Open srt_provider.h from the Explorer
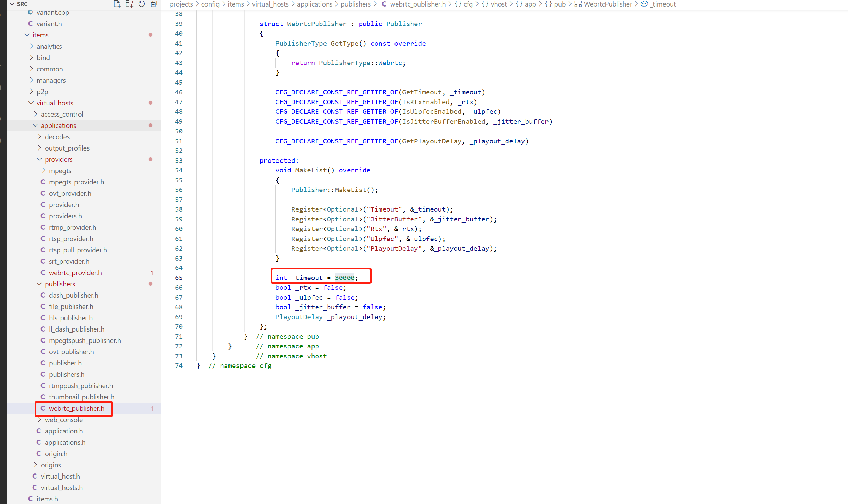 (69, 261)
